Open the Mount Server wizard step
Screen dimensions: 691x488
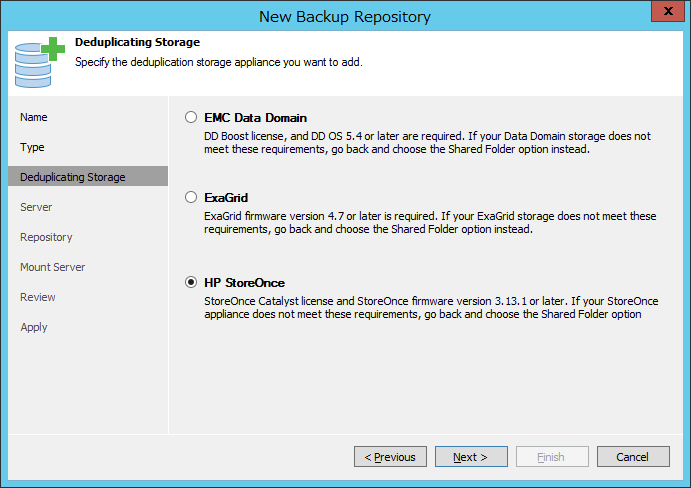[52, 267]
